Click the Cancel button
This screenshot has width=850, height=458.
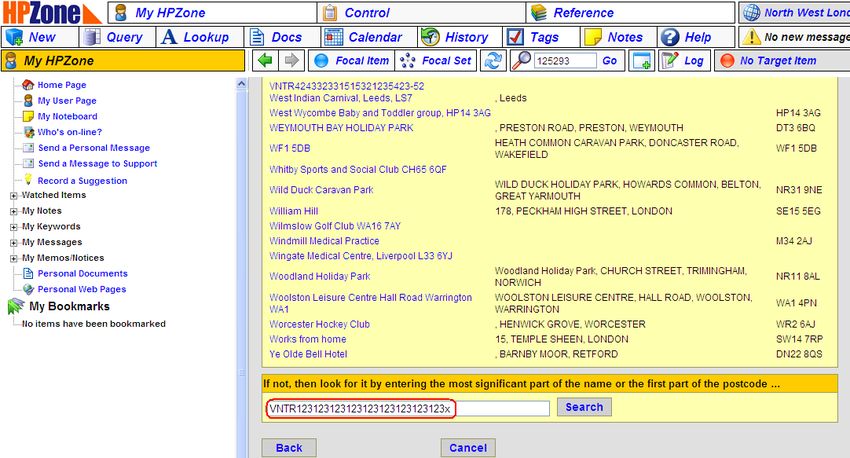point(468,448)
